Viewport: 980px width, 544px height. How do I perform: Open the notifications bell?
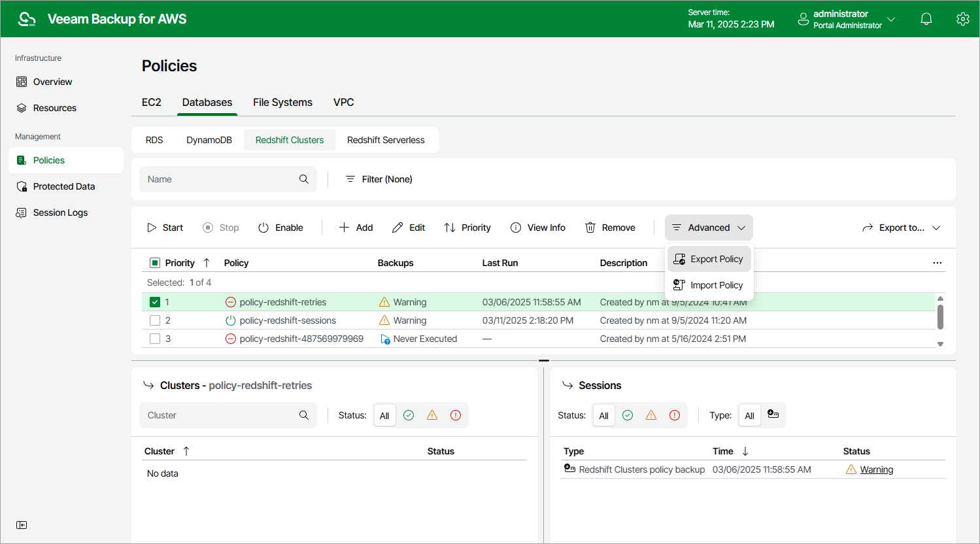926,19
